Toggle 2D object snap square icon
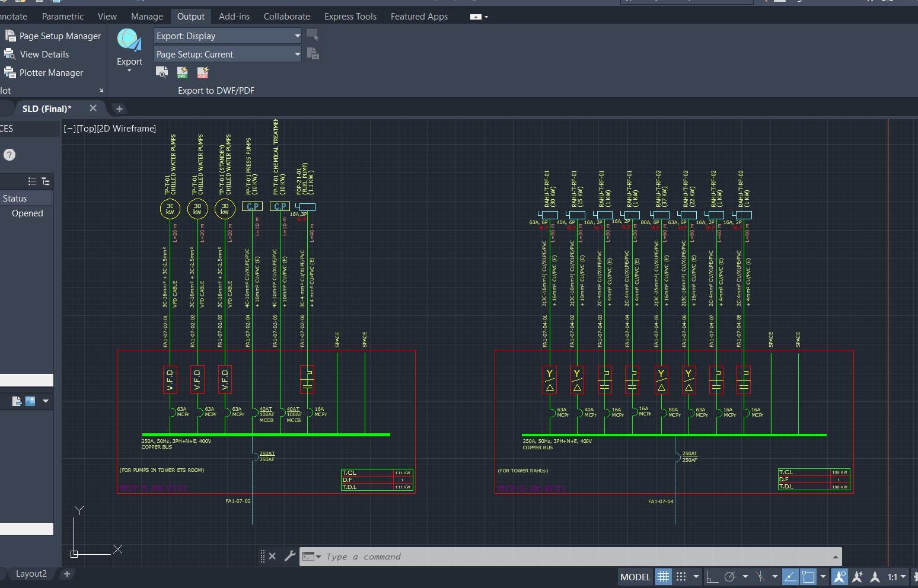The image size is (918, 588). 808,577
